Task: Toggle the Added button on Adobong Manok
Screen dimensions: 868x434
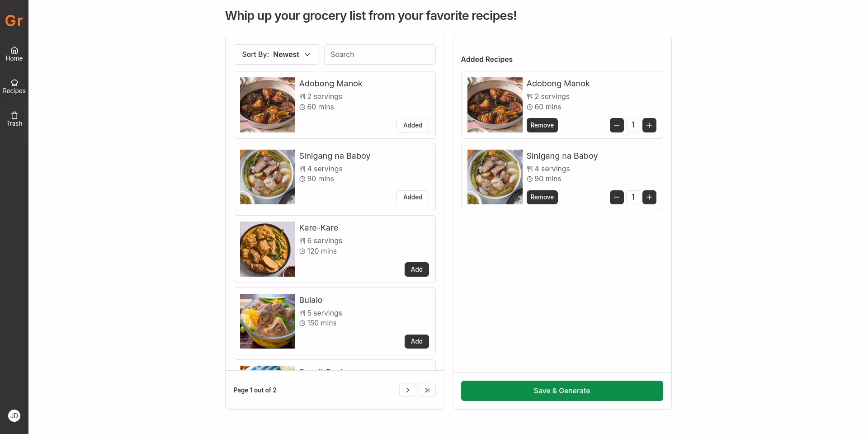Action: (413, 125)
